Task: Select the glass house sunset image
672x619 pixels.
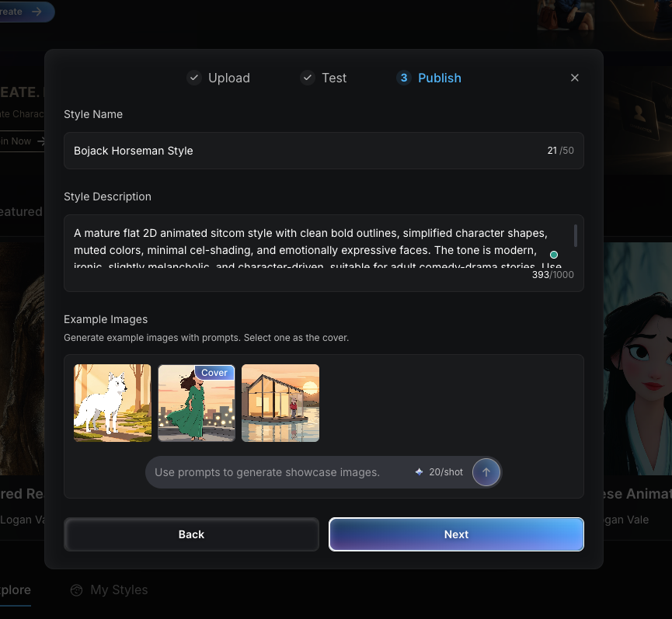Action: point(280,402)
